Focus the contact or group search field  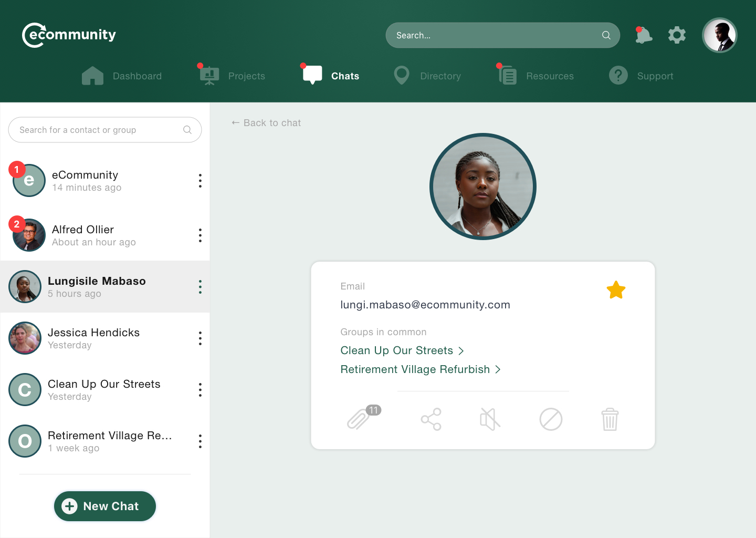tap(105, 130)
